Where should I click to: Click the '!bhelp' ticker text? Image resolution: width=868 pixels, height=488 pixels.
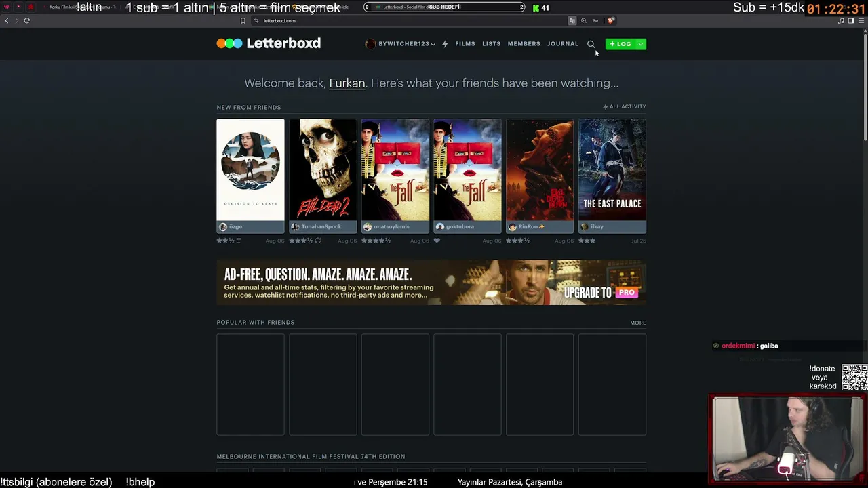140,482
